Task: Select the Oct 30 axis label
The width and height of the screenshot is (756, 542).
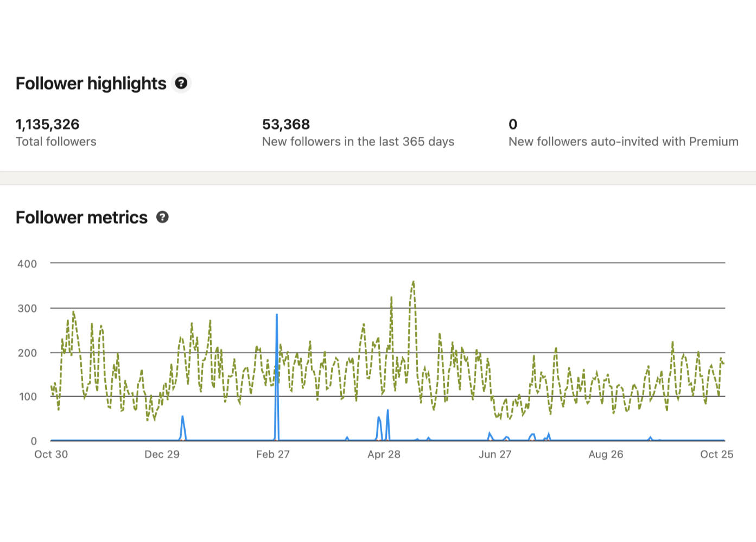Action: point(50,455)
